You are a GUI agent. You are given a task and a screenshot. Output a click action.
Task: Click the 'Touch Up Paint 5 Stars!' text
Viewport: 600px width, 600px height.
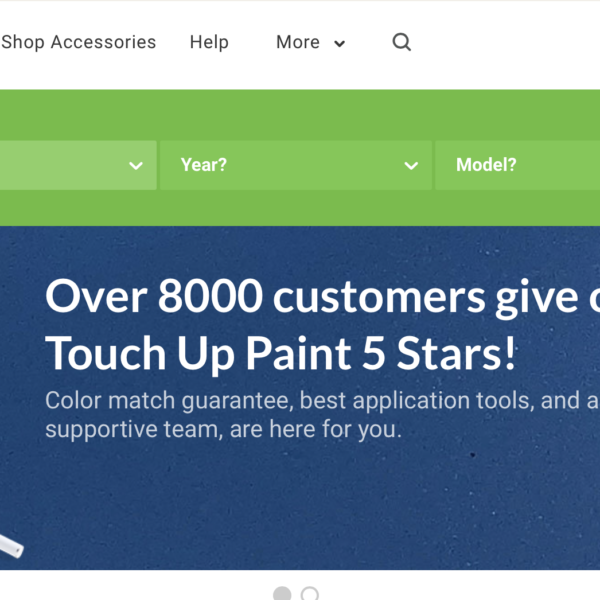coord(280,353)
